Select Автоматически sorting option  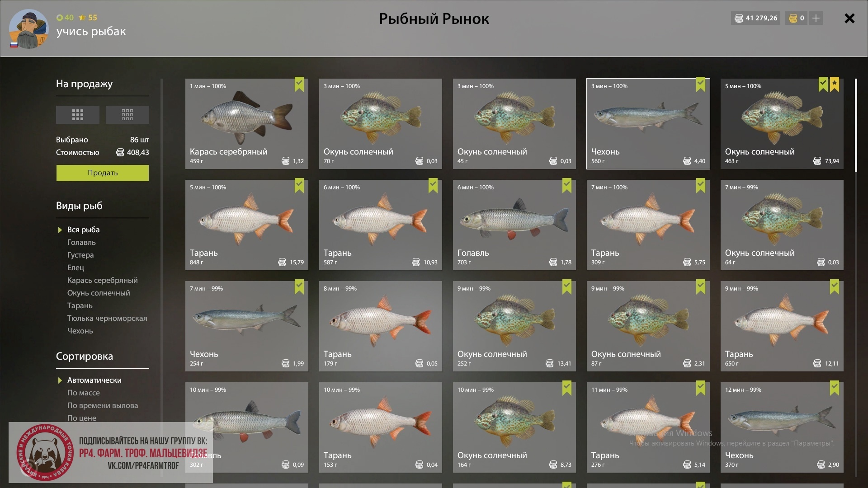(x=94, y=380)
